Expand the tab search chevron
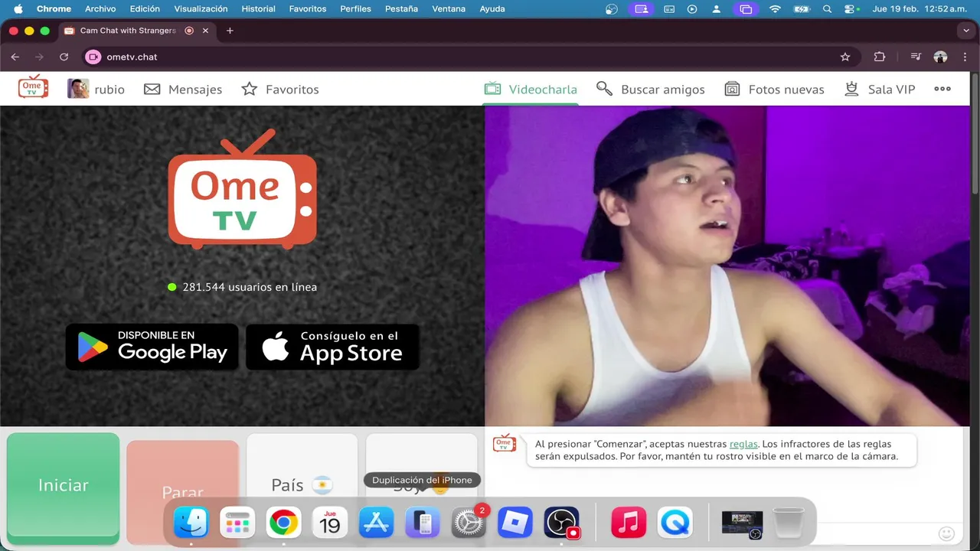The image size is (980, 551). tap(965, 31)
